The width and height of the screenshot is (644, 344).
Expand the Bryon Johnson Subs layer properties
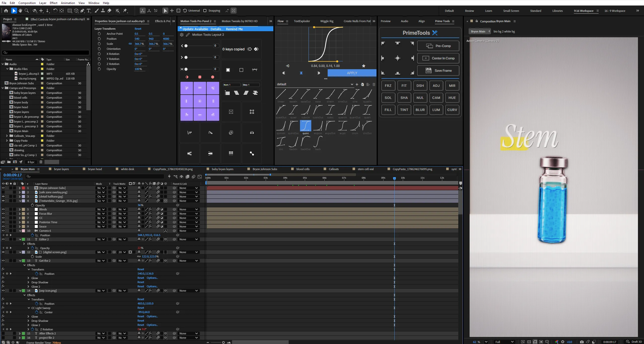coord(20,188)
